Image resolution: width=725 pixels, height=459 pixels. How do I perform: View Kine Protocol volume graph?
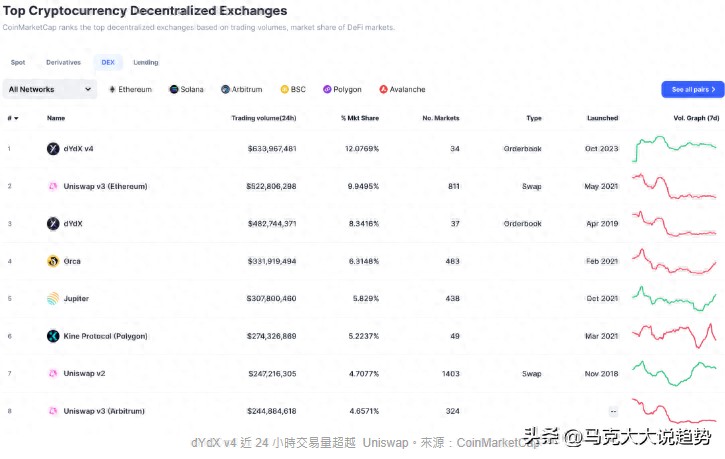point(674,336)
